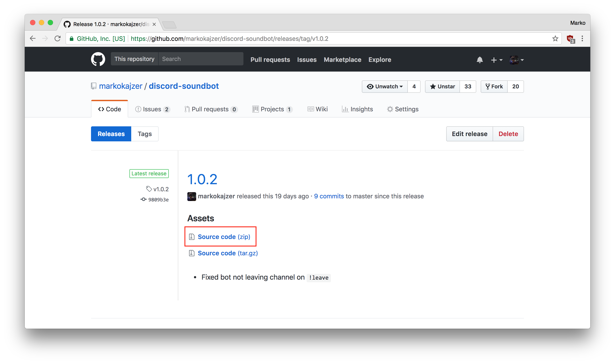
Task: Expand the Unwatch dropdown
Action: [x=385, y=86]
